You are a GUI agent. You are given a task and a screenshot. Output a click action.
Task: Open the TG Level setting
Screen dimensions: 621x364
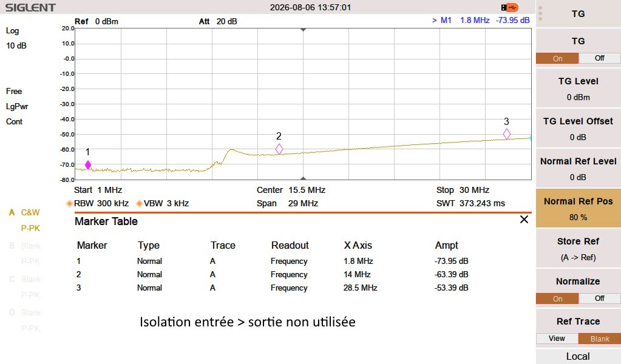coord(579,89)
